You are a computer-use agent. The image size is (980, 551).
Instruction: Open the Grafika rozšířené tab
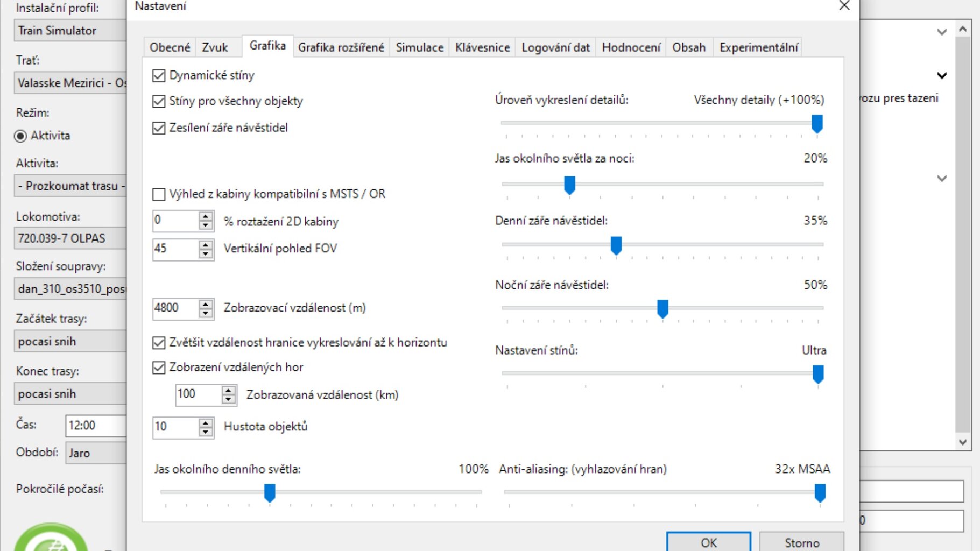click(x=341, y=47)
